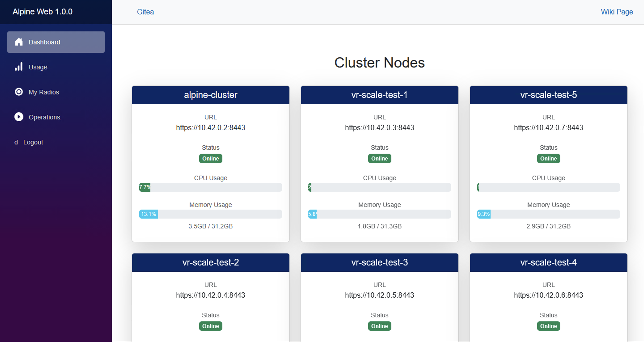Open the My Radios page

pyautogui.click(x=44, y=92)
